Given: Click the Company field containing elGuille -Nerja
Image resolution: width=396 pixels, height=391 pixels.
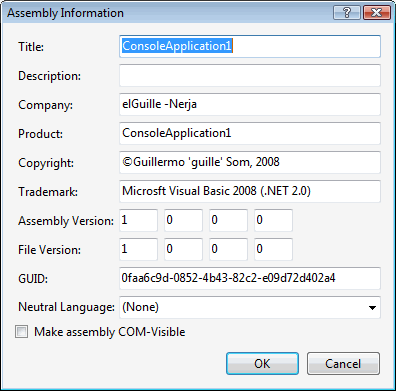Looking at the screenshot, I should coord(250,104).
